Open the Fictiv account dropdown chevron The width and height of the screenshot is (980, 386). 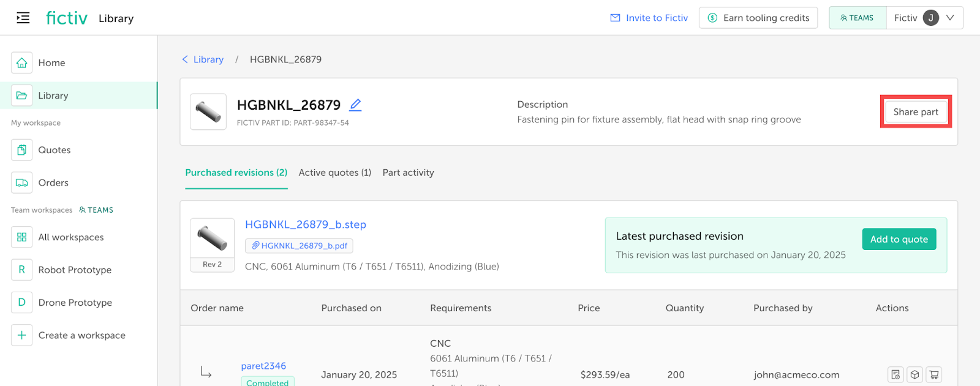[950, 18]
